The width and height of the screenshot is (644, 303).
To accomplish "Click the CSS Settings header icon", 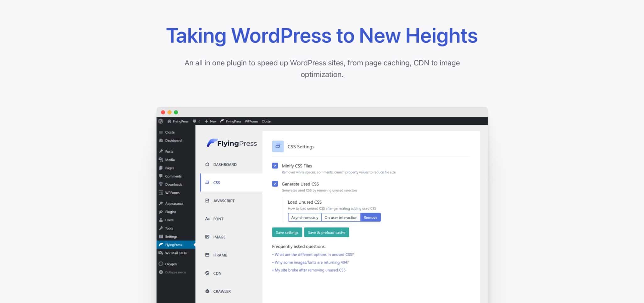I will coord(278,146).
